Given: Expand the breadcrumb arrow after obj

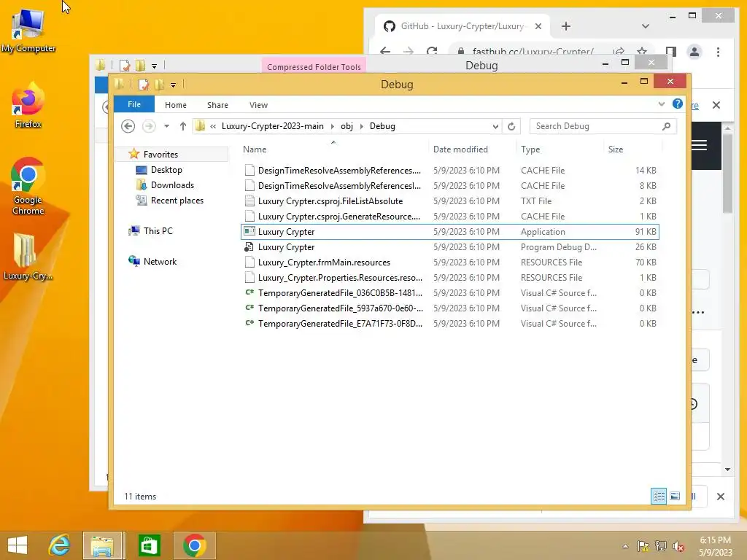Looking at the screenshot, I should click(362, 126).
